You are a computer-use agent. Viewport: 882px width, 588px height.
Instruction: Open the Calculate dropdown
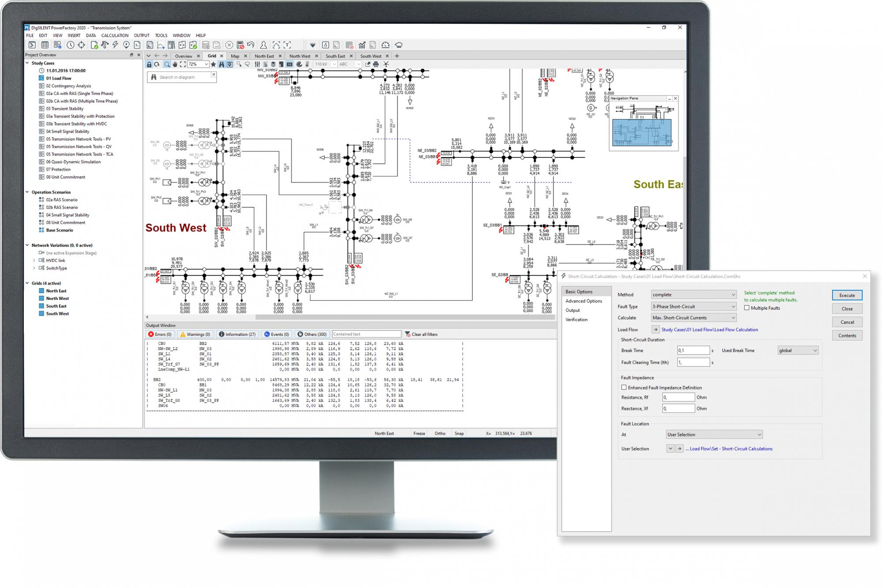click(694, 318)
